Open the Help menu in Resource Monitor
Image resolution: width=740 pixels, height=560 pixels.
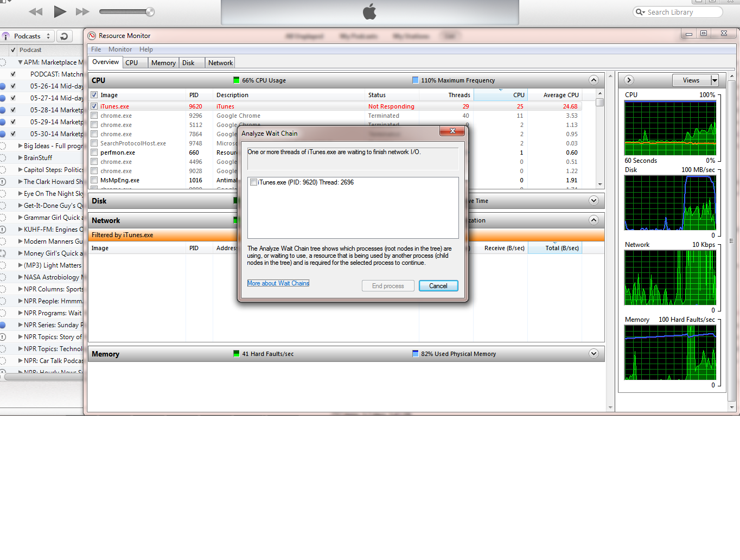[146, 49]
